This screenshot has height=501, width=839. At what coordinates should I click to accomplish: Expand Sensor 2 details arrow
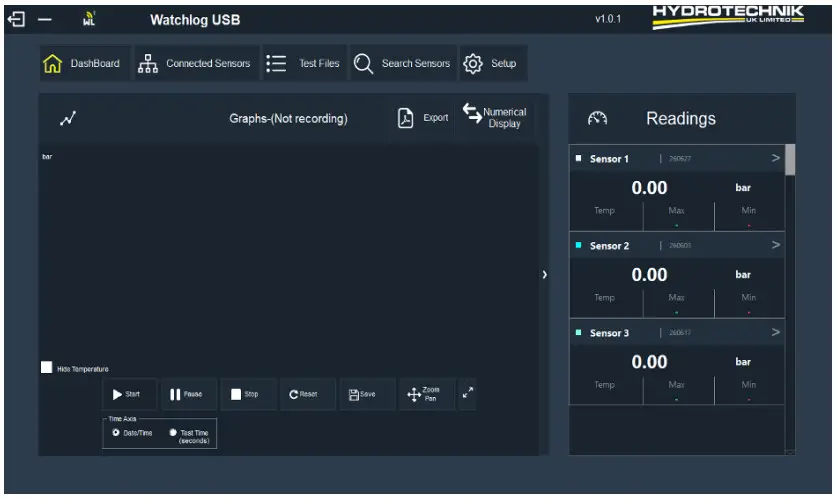[x=775, y=245]
